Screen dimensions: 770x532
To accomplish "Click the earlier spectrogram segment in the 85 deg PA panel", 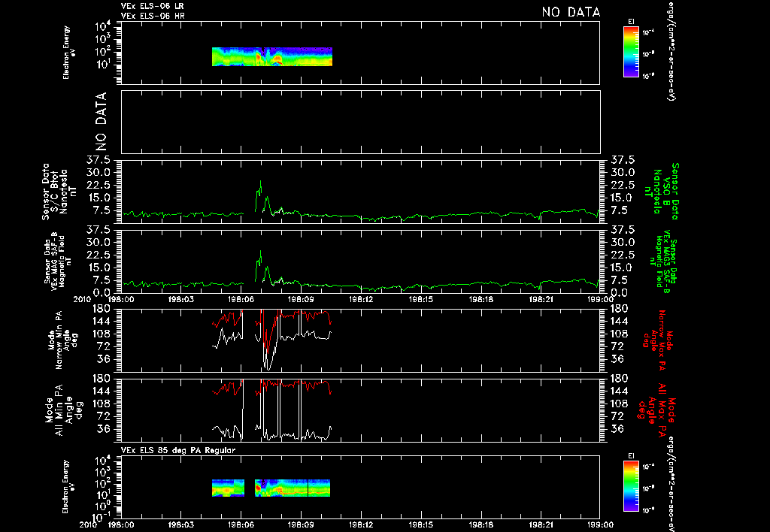I will [x=229, y=488].
